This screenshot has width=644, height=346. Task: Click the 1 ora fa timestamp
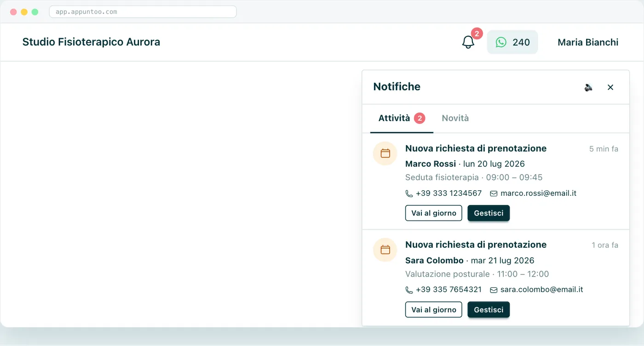pos(605,245)
